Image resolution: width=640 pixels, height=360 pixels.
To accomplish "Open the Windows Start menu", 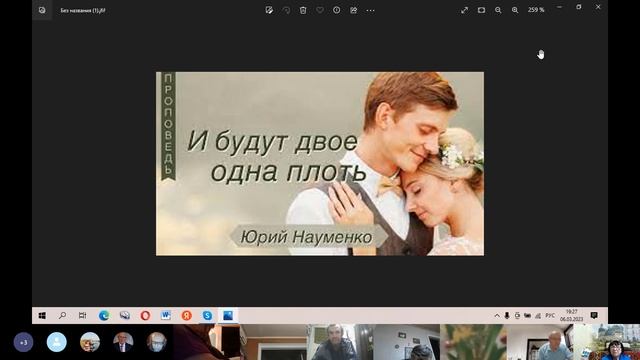I will pos(42,316).
